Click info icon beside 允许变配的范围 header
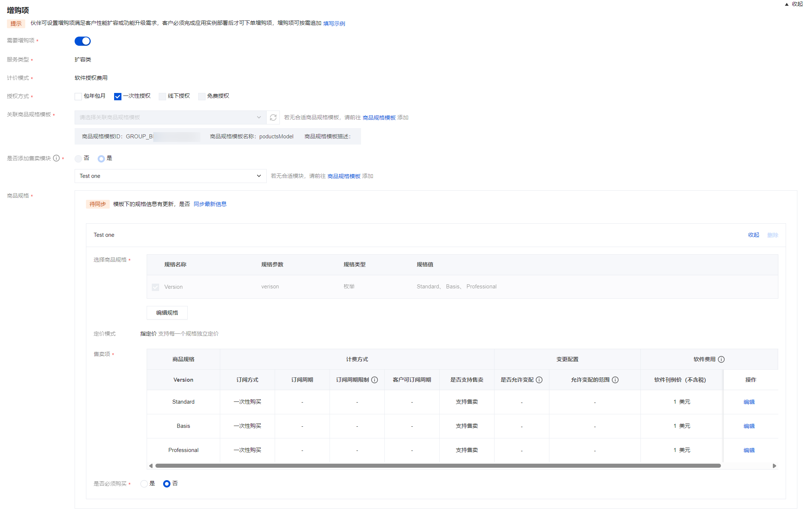The width and height of the screenshot is (812, 527). pyautogui.click(x=615, y=380)
